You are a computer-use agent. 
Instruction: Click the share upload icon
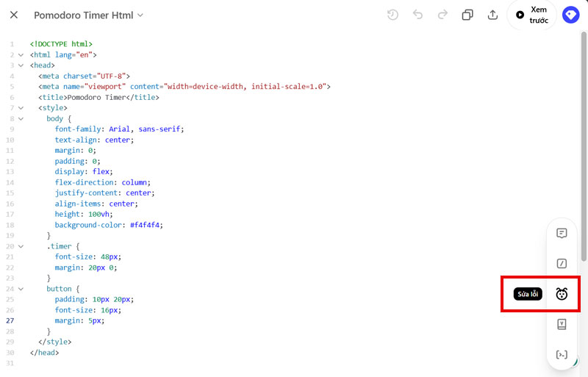tap(492, 15)
